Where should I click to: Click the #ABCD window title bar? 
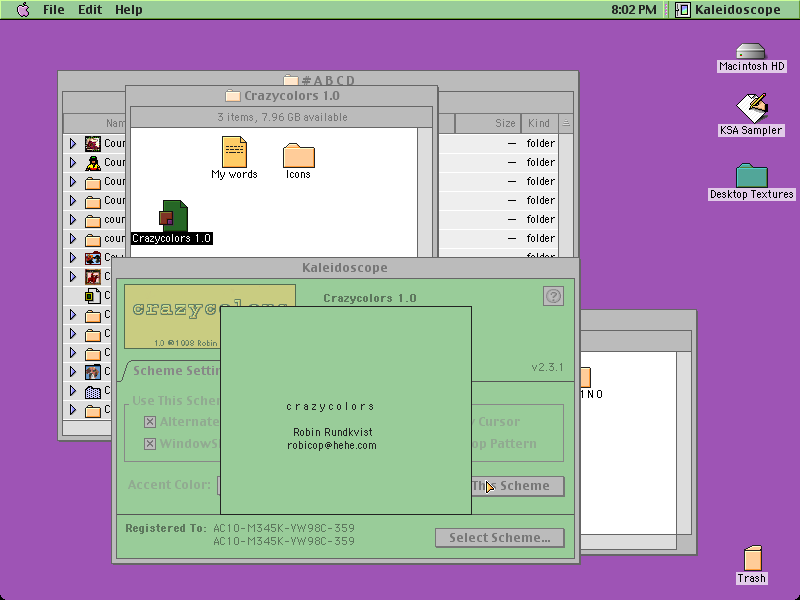click(318, 79)
